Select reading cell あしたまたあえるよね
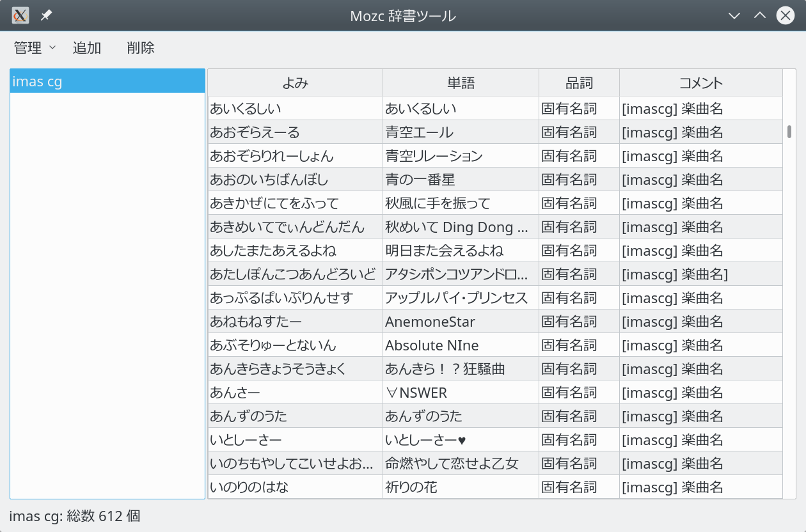Viewport: 806px width, 532px height. tap(296, 251)
